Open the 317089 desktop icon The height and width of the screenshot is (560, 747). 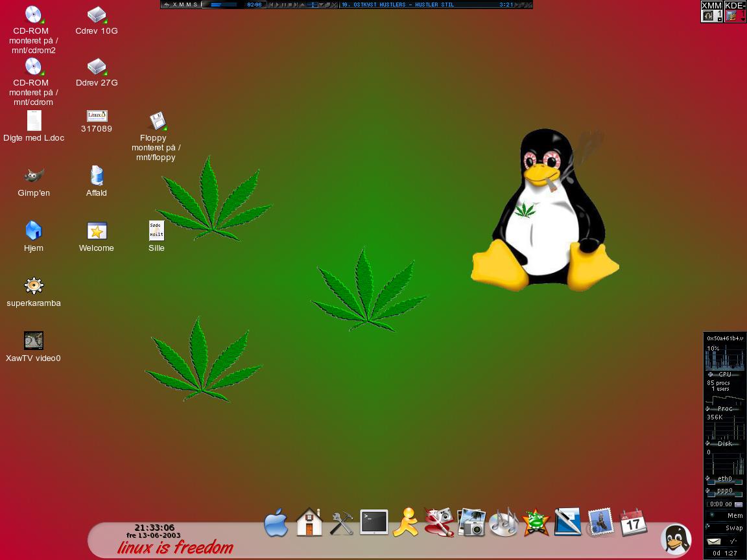click(97, 116)
